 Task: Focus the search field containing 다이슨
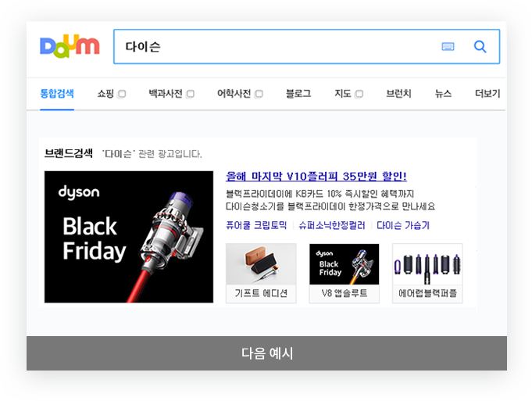306,47
